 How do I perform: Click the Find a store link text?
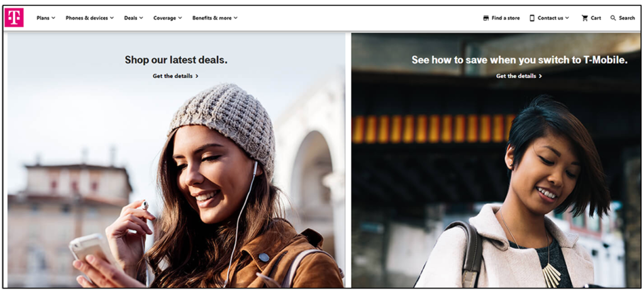(506, 18)
